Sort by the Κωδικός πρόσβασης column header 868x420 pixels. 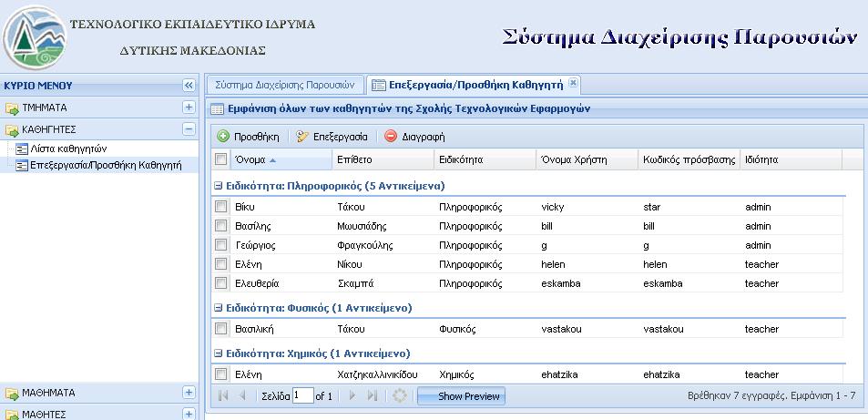tap(689, 160)
